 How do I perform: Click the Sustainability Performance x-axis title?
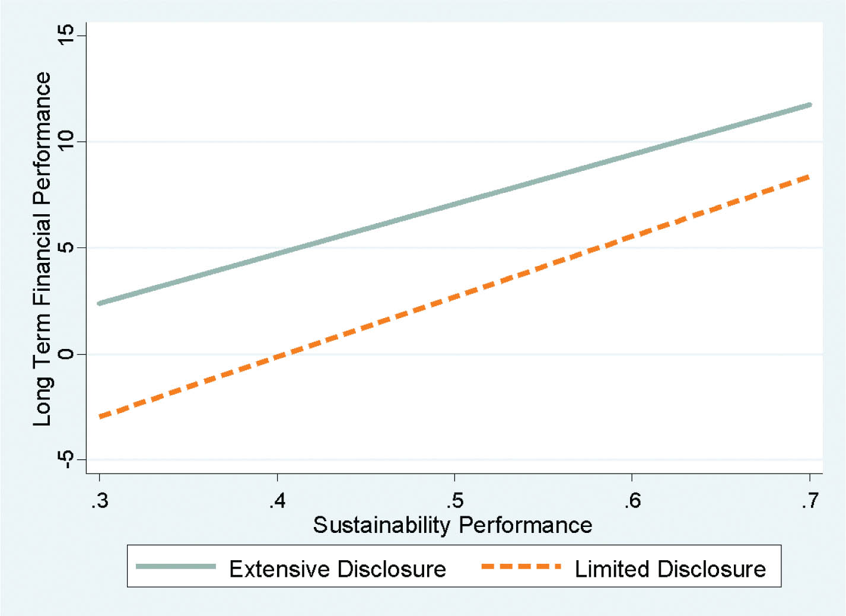tap(452, 525)
